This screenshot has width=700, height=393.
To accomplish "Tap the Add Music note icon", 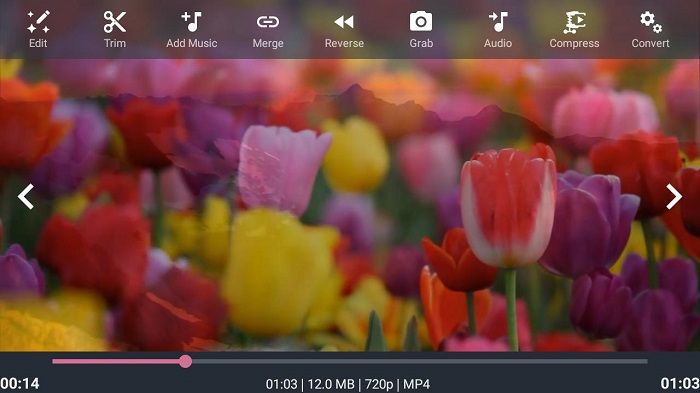I will tap(192, 22).
